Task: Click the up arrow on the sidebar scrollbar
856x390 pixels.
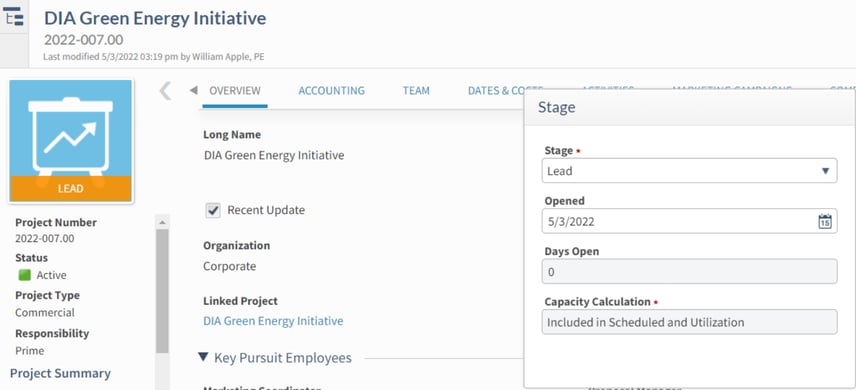Action: tap(162, 222)
